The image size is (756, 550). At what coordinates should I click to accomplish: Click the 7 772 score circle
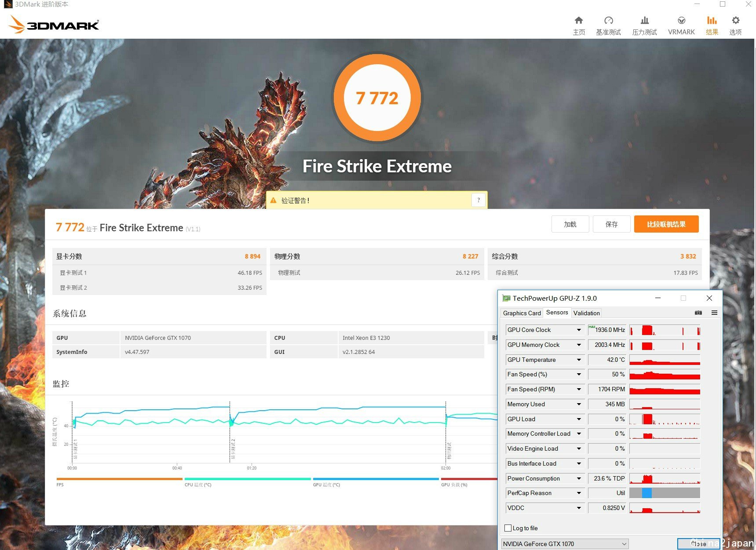tap(377, 98)
